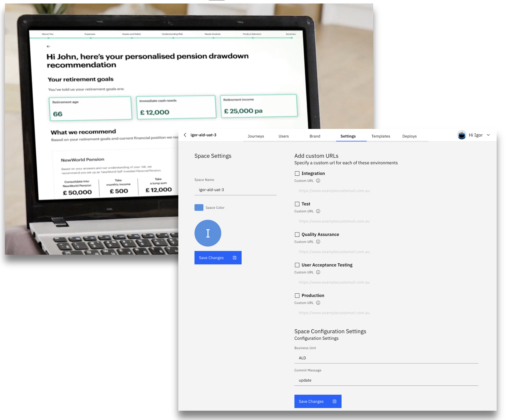
Task: Click the Cookie Monster user avatar
Action: [x=462, y=135]
